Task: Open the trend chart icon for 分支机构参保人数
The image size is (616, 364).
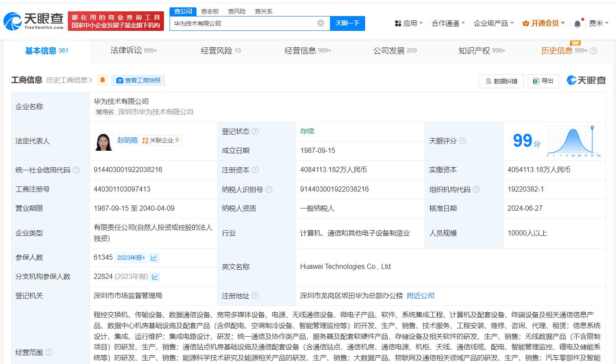Action: click(x=155, y=277)
